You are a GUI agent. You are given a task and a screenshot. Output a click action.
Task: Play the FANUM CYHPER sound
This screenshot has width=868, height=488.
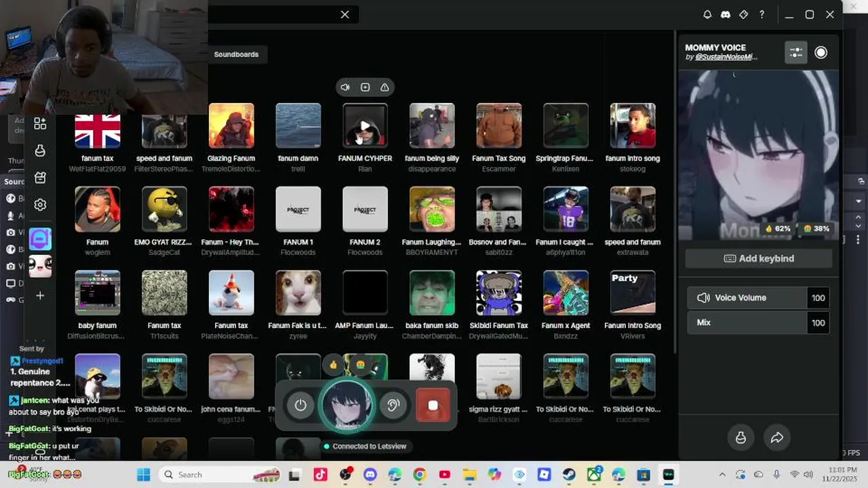click(x=365, y=125)
